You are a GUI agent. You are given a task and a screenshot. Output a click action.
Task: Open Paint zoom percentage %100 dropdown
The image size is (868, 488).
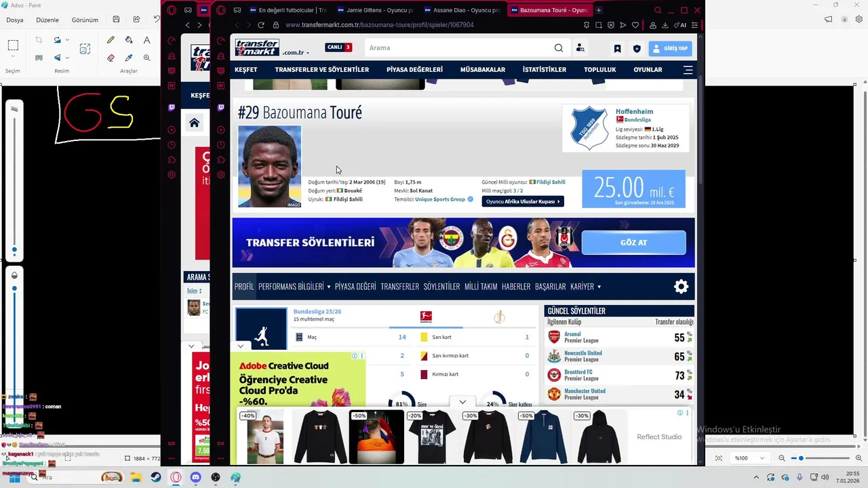[x=749, y=458]
